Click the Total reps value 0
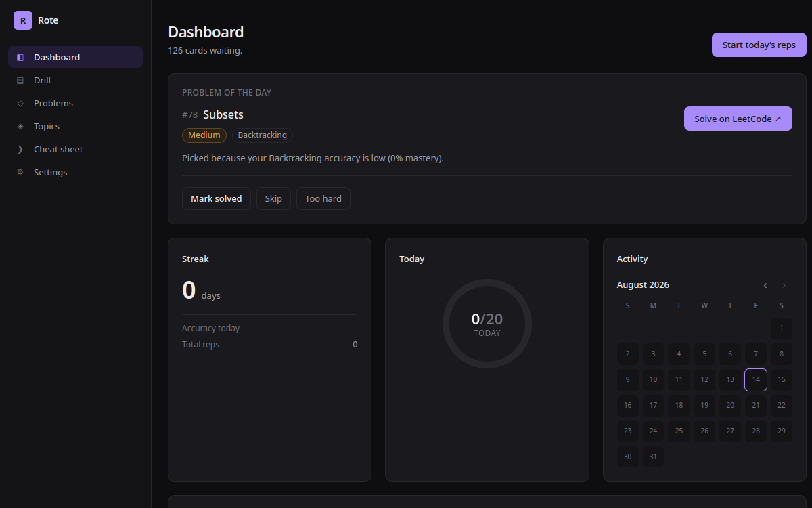 point(355,345)
